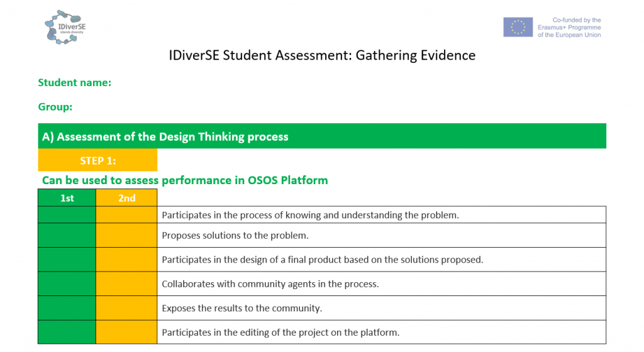The width and height of the screenshot is (644, 352).
Task: Click the yellow STEP 1 cell
Action: (x=97, y=160)
